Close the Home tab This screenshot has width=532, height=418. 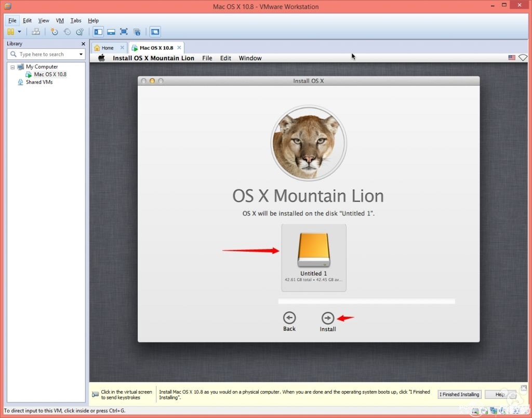[x=122, y=47]
